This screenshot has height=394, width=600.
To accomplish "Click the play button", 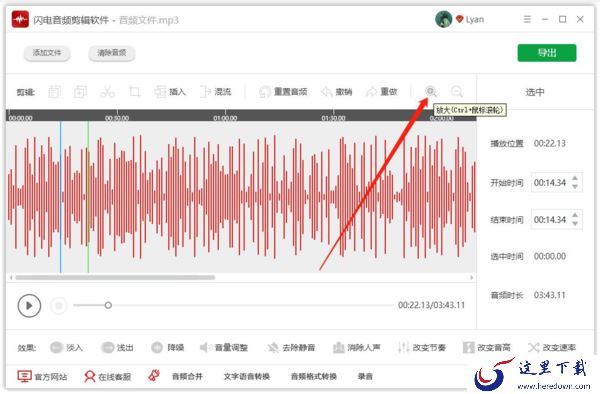I will (29, 306).
